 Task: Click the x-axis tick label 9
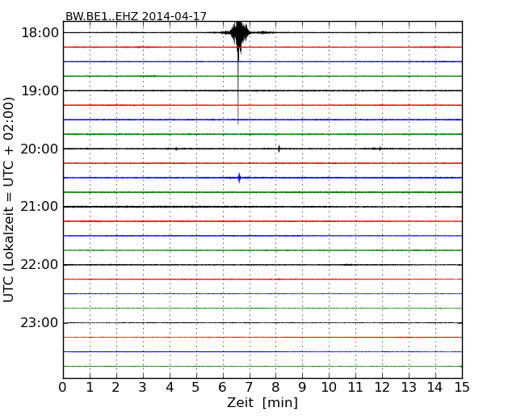(302, 387)
